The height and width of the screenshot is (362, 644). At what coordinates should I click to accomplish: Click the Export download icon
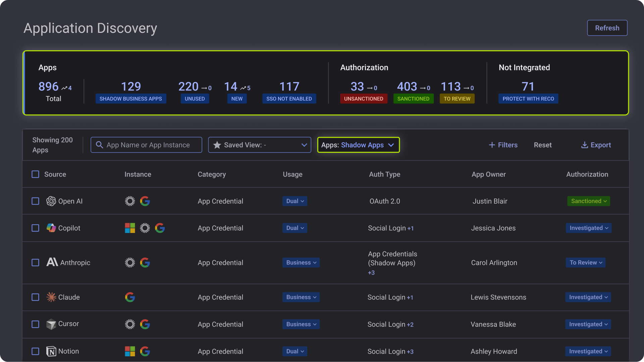(x=584, y=145)
